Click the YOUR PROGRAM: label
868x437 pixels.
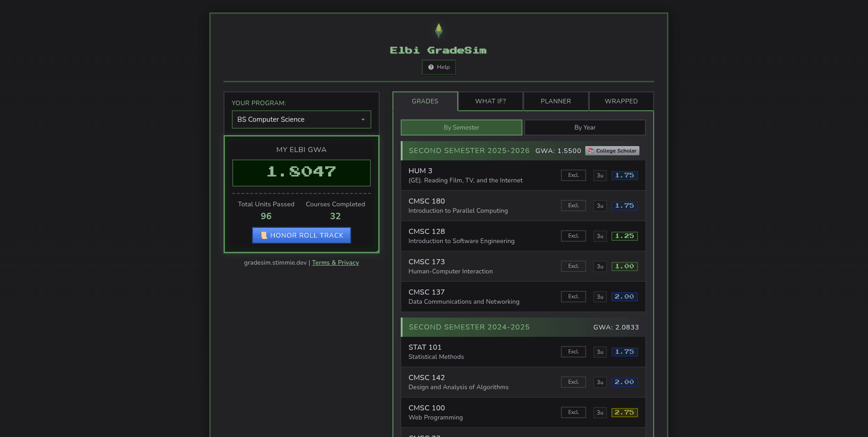coord(259,103)
